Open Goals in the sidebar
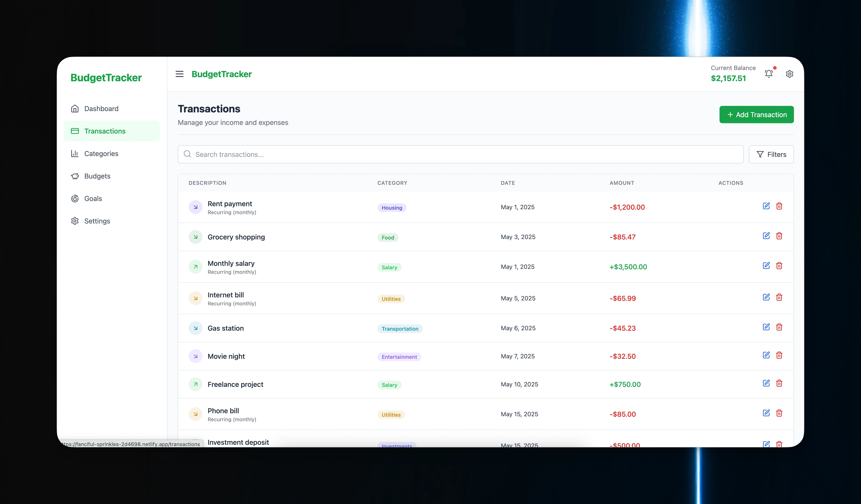Viewport: 861px width, 504px height. [112, 199]
